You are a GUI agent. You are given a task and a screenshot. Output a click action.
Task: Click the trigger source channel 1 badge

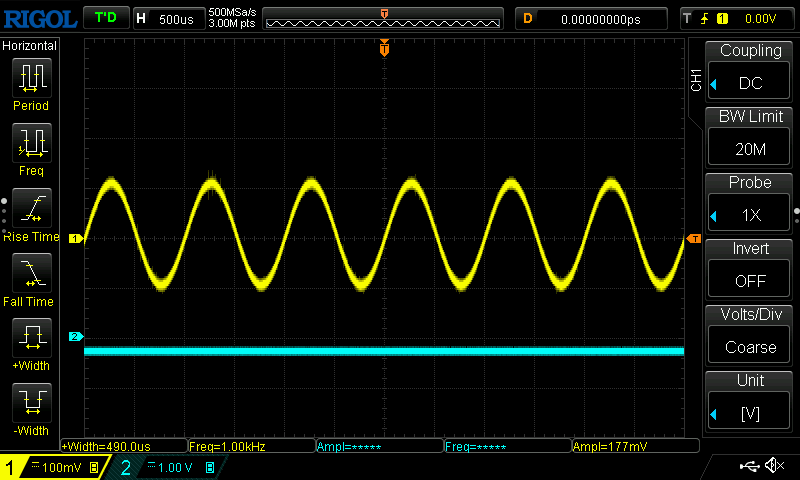[x=722, y=19]
